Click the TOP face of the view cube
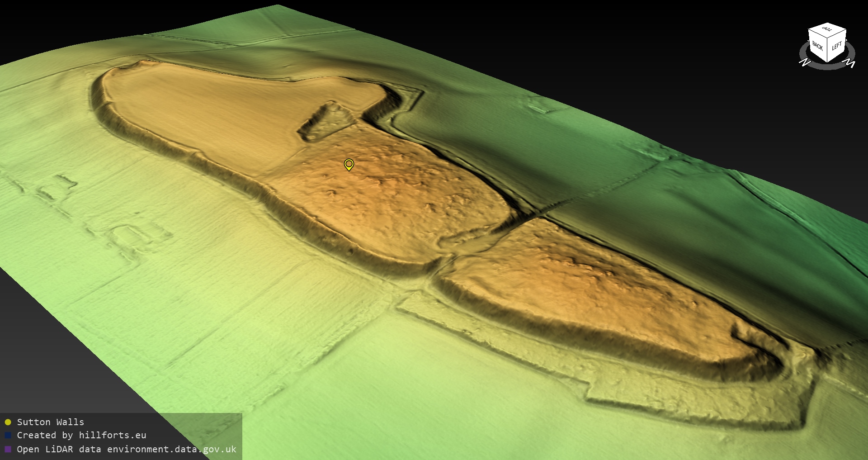 (827, 29)
